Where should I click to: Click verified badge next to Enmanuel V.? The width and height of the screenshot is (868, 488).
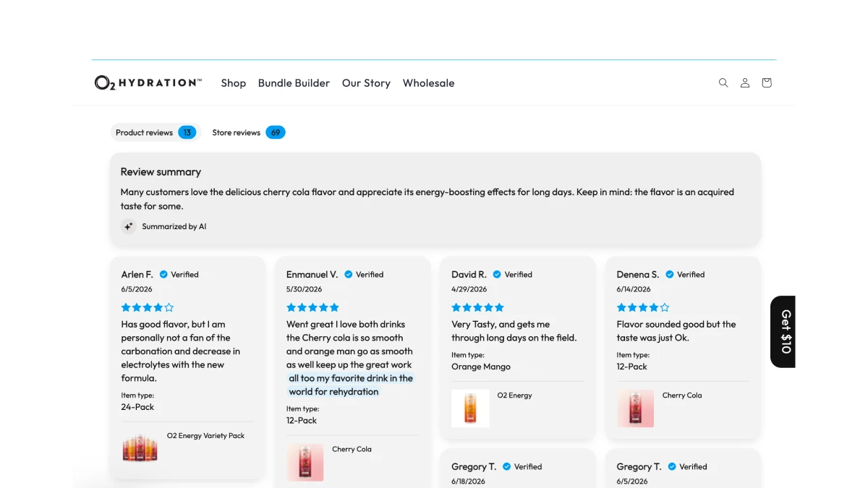349,275
